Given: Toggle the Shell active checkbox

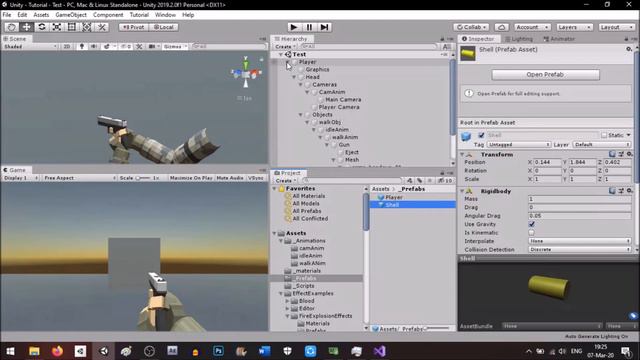Looking at the screenshot, I should point(481,135).
